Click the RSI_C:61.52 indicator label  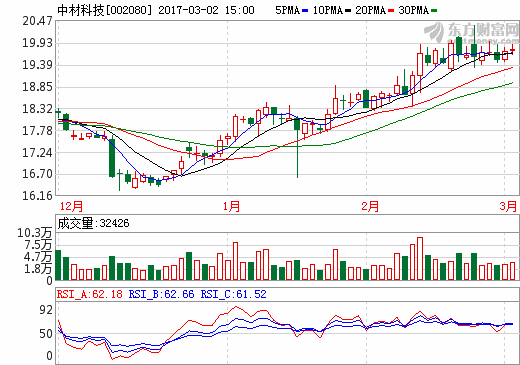tap(233, 294)
